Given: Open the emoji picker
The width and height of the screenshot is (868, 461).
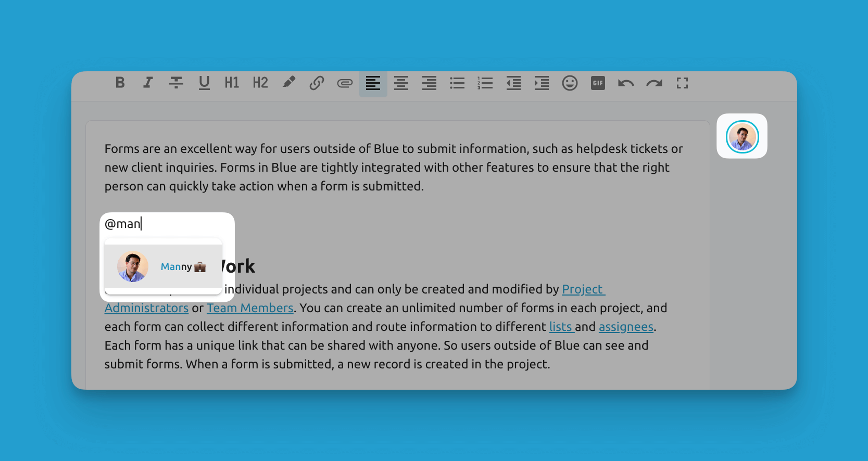Looking at the screenshot, I should click(570, 83).
